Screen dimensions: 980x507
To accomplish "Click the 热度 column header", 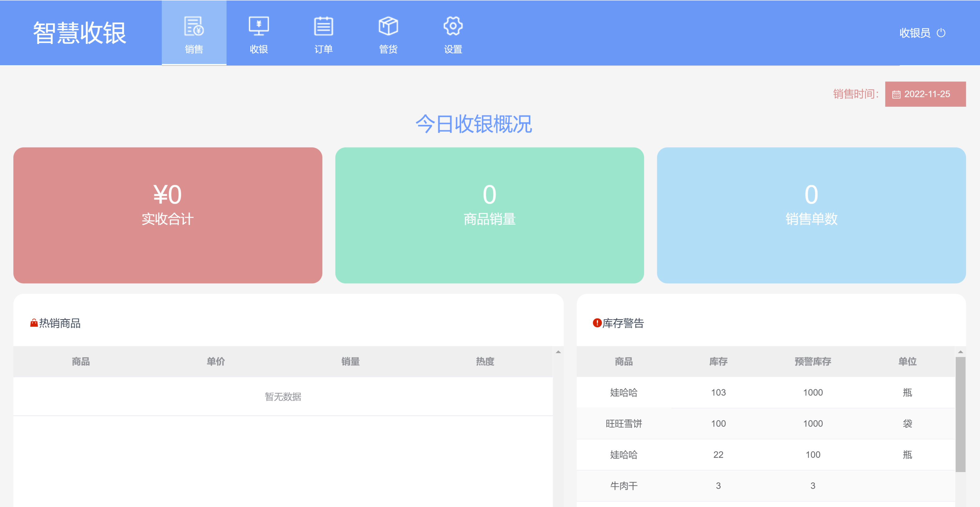I will point(485,361).
